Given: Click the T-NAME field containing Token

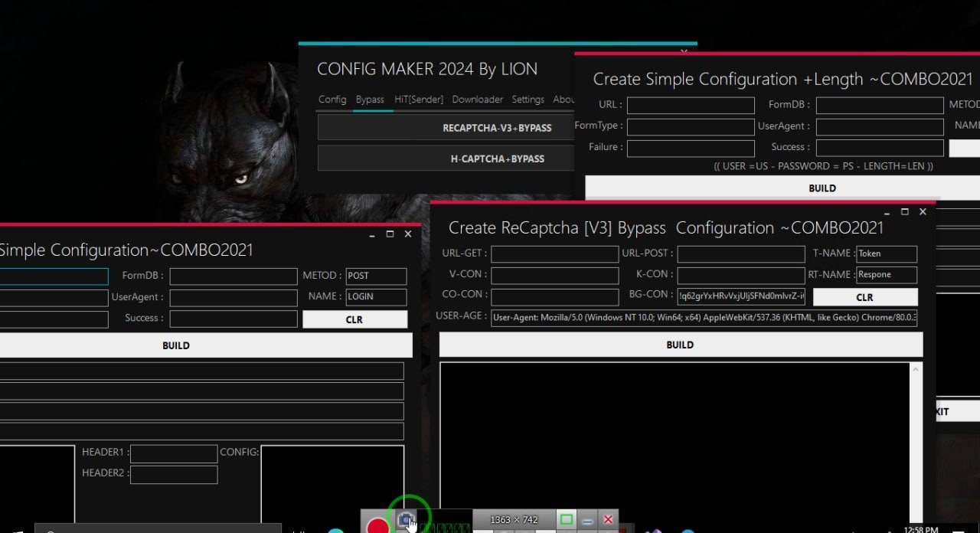Looking at the screenshot, I should point(886,253).
